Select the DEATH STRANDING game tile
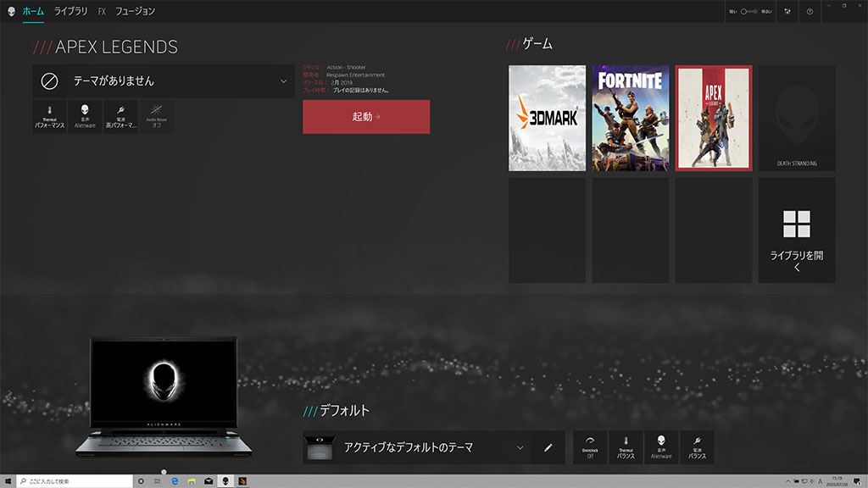 pos(797,118)
